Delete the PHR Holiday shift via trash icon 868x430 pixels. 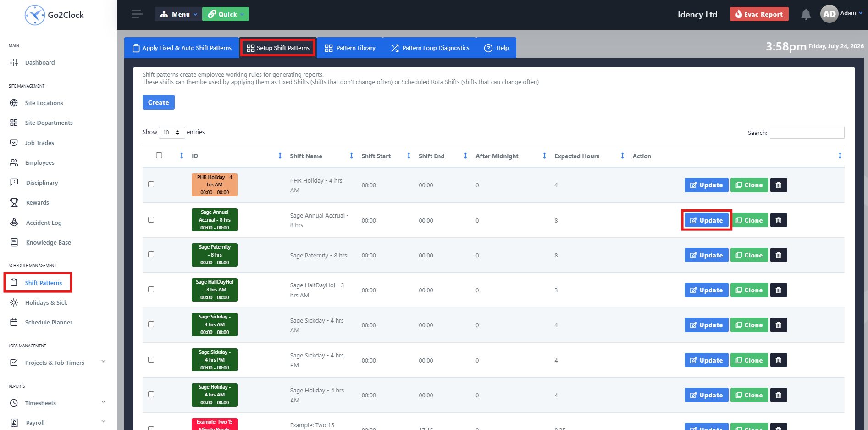[x=778, y=185]
